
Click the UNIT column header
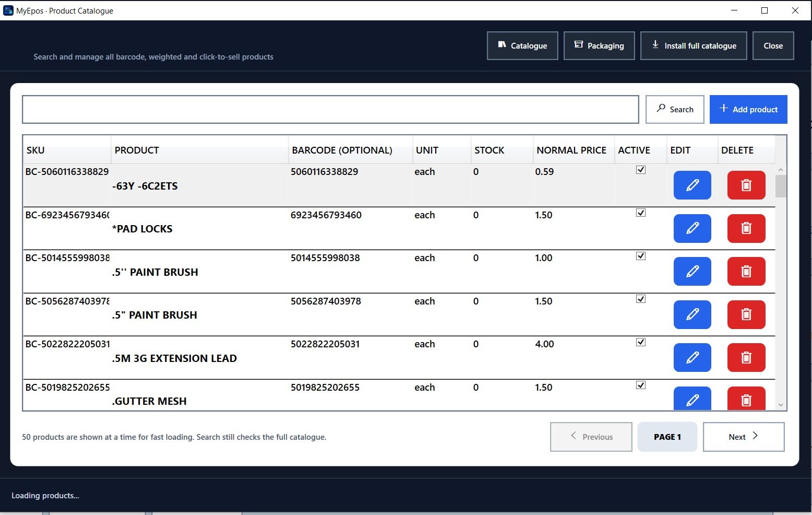point(441,150)
